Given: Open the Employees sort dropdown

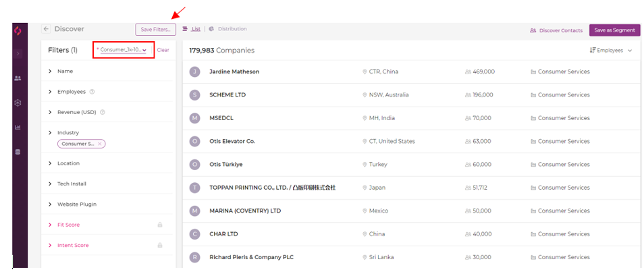Looking at the screenshot, I should click(x=610, y=51).
